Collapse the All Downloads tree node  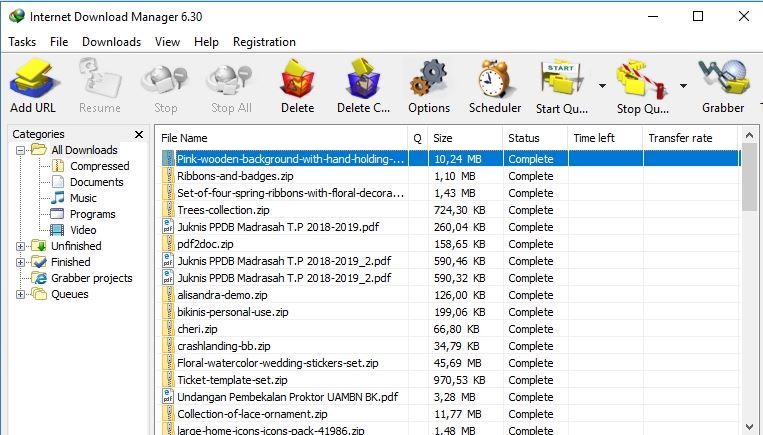point(20,150)
